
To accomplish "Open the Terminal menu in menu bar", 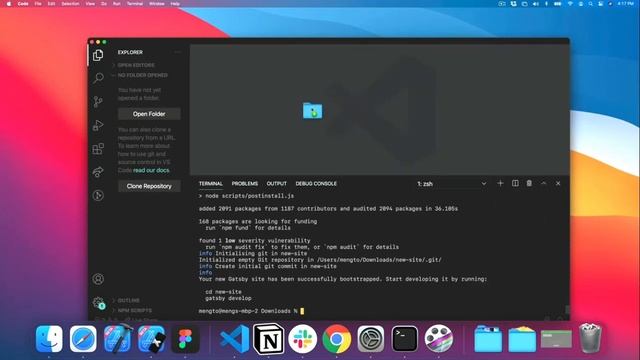I will tap(135, 4).
